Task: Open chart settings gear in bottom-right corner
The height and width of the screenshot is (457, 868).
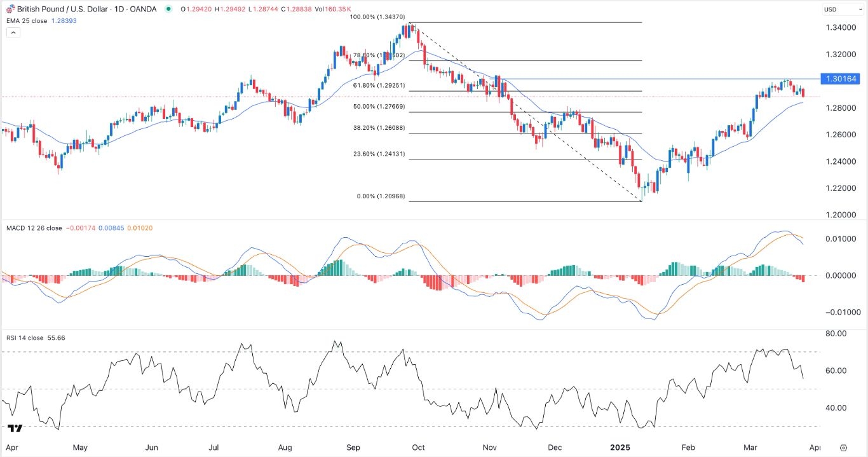Action: [843, 447]
